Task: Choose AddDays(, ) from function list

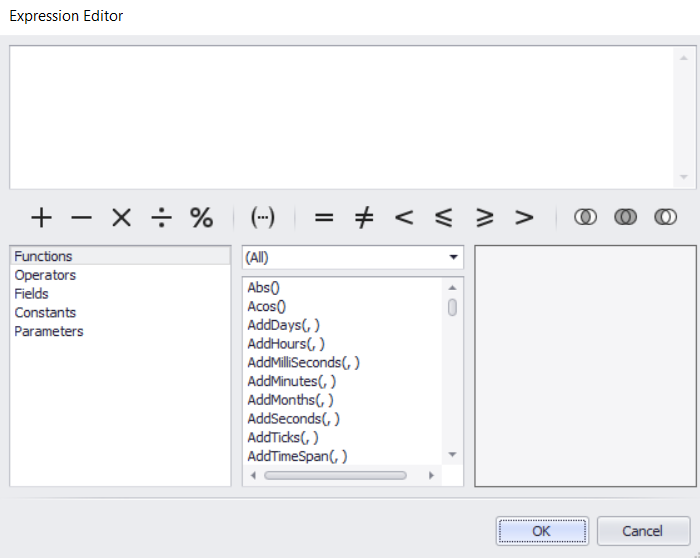Action: [x=284, y=325]
